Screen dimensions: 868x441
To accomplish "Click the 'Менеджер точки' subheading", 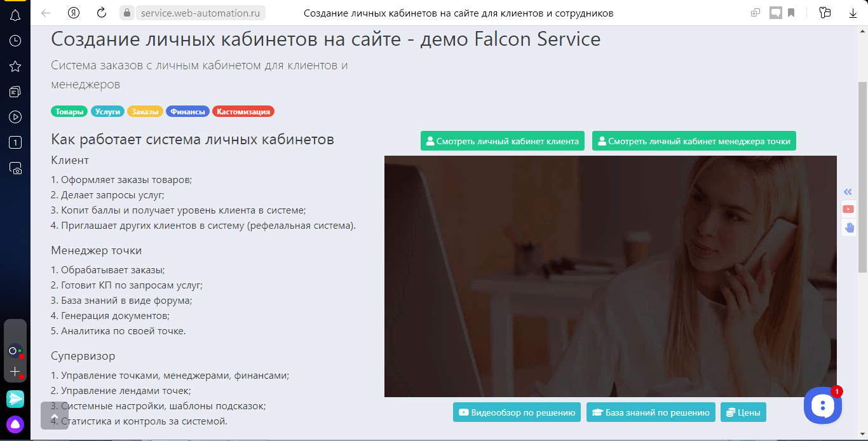I will click(x=97, y=250).
